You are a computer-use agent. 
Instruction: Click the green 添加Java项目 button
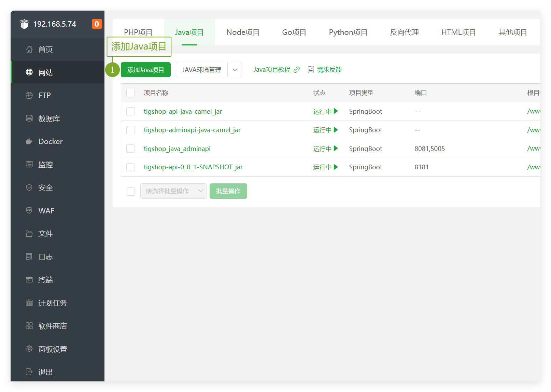pos(146,70)
